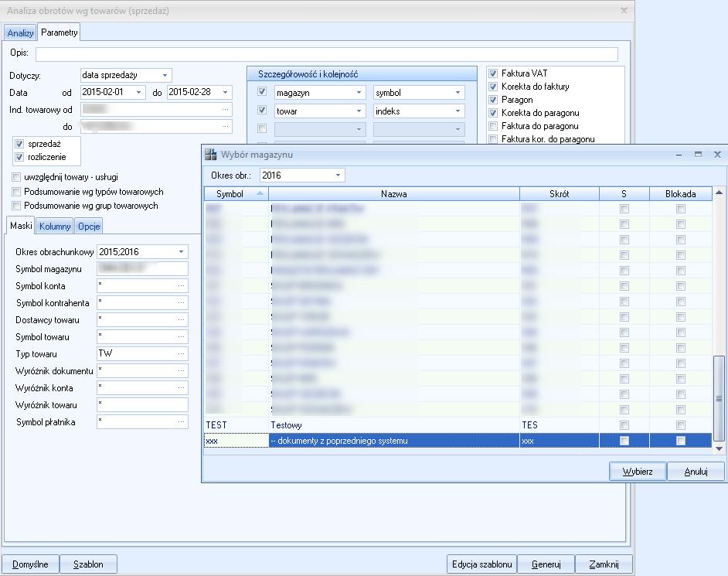Open lookup ellipsis for Typ towaru
728x576 pixels.
(181, 354)
